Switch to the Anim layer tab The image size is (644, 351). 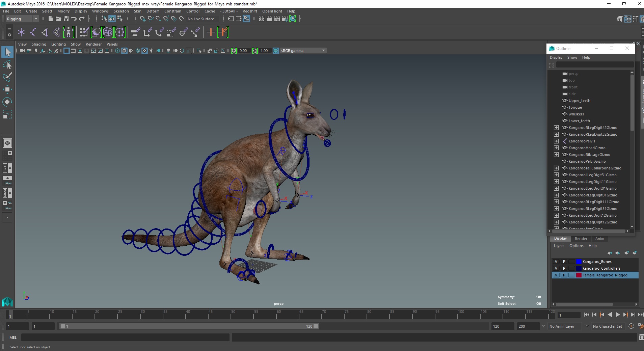coord(599,239)
